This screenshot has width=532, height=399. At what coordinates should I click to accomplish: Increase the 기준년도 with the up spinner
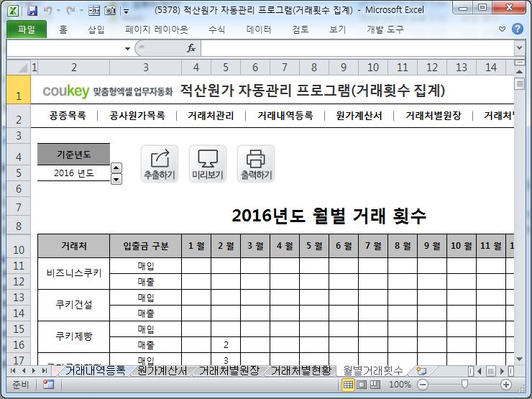tap(116, 168)
